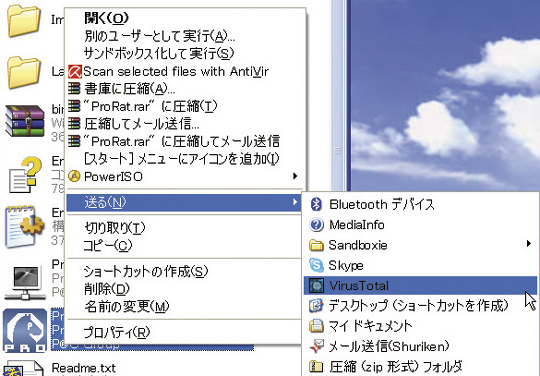Click WinRAR icon beside "ProRat.rar" に圧縮(T)
The width and height of the screenshot is (540, 376).
point(74,106)
